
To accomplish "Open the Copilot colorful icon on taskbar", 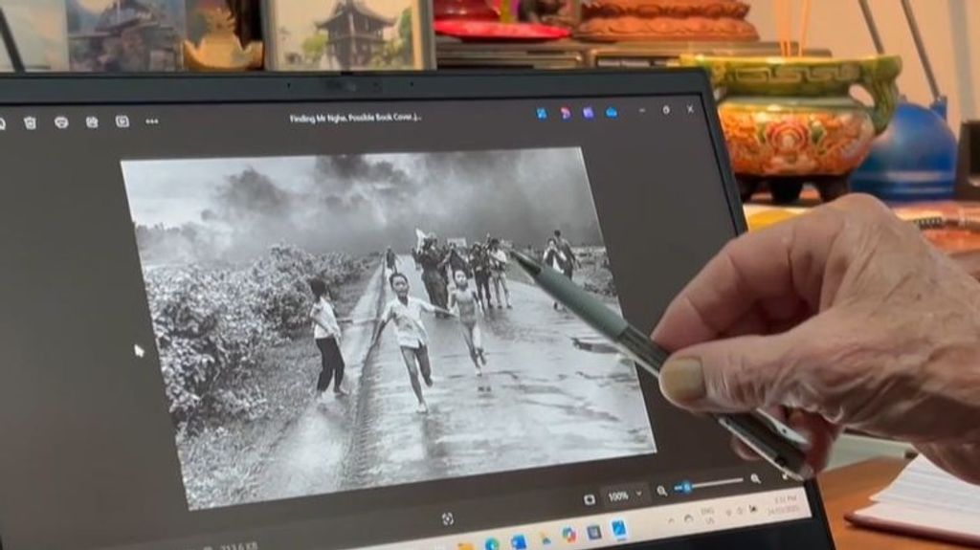I will point(568,536).
